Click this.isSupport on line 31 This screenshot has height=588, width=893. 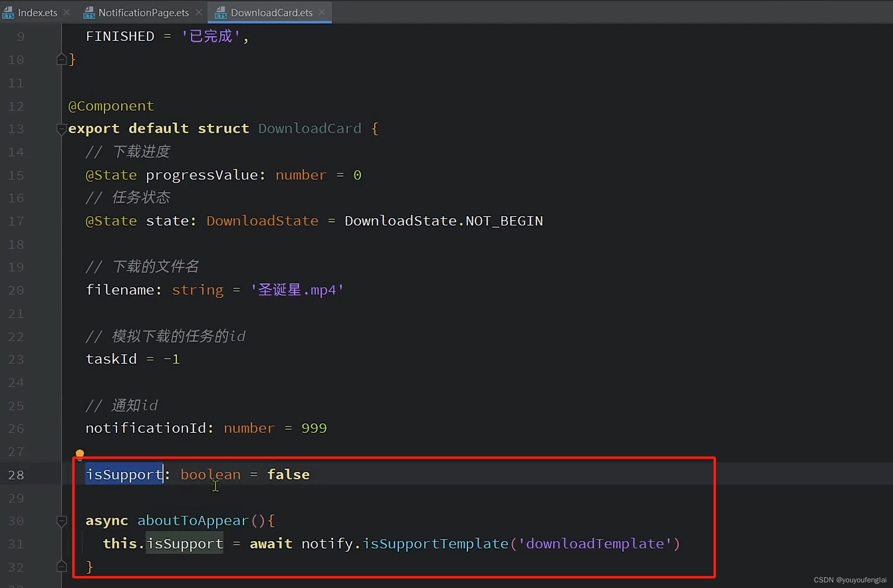[x=163, y=544]
